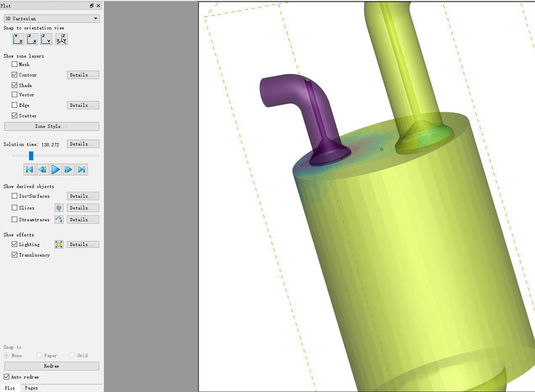535x392 pixels.
Task: Select the streamtrace placement tool icon
Action: tap(59, 220)
